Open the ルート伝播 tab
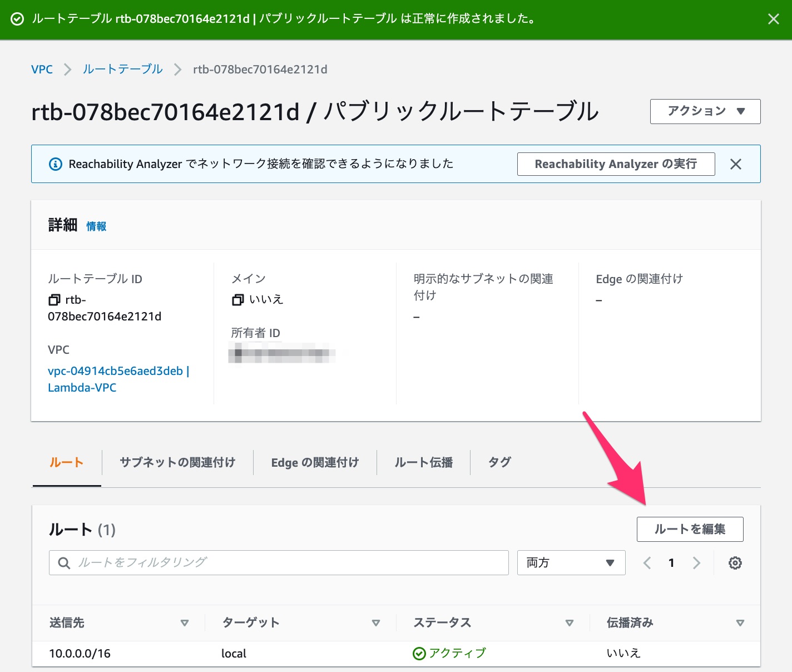792x672 pixels. point(423,462)
